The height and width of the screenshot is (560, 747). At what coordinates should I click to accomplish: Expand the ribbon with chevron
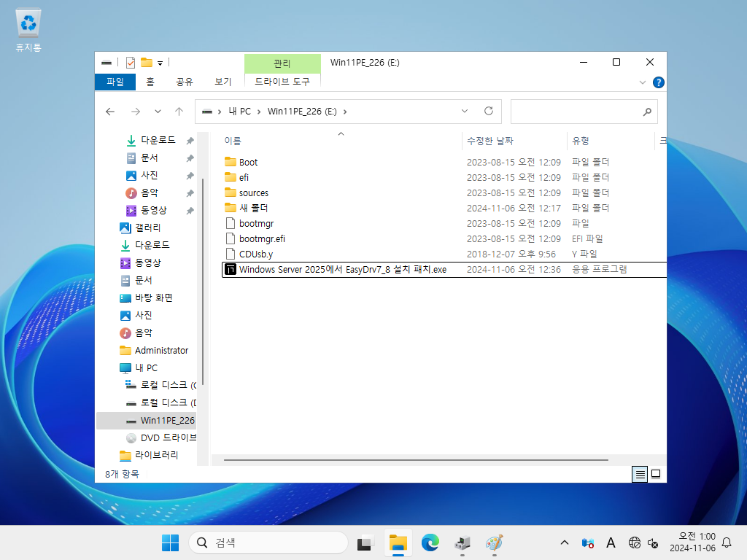pos(642,82)
